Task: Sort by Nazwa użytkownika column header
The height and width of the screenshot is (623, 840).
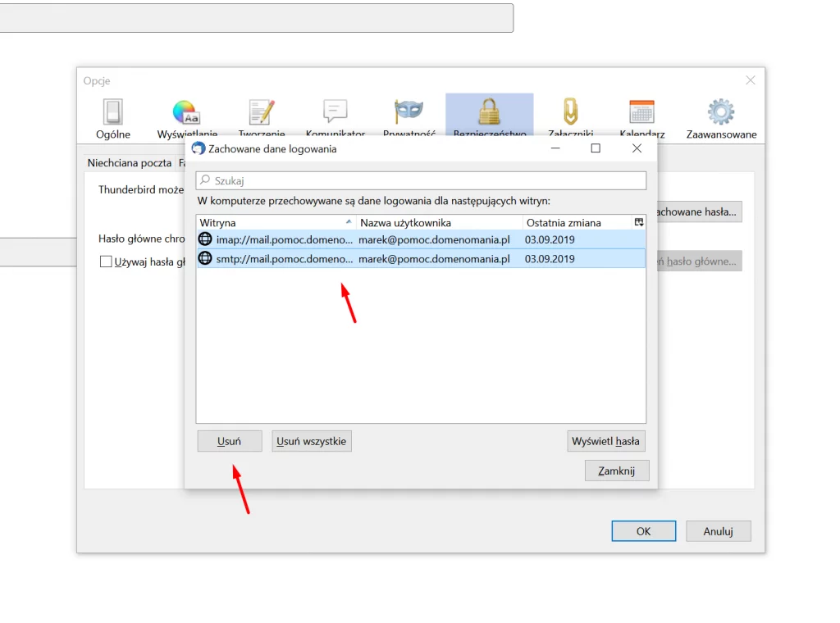Action: pos(440,223)
